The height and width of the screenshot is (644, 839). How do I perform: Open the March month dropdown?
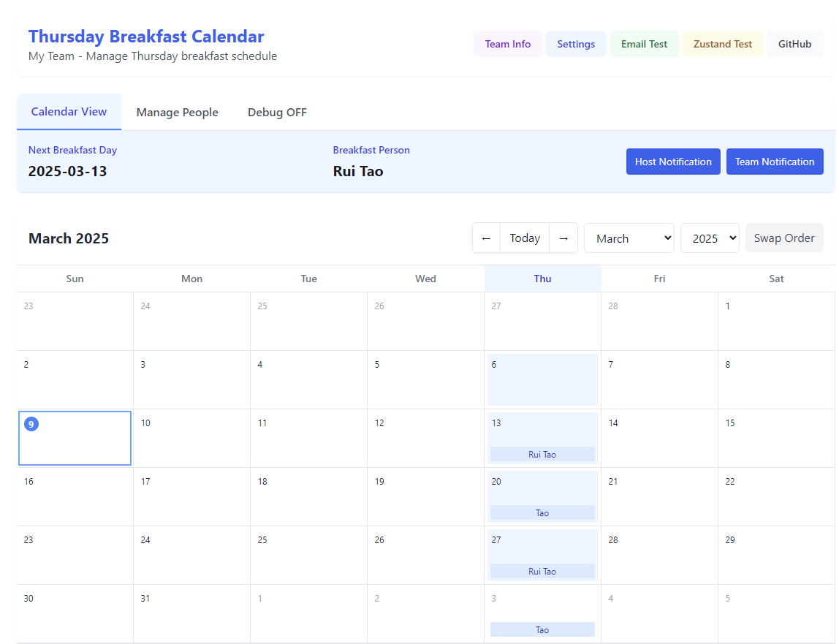click(629, 238)
